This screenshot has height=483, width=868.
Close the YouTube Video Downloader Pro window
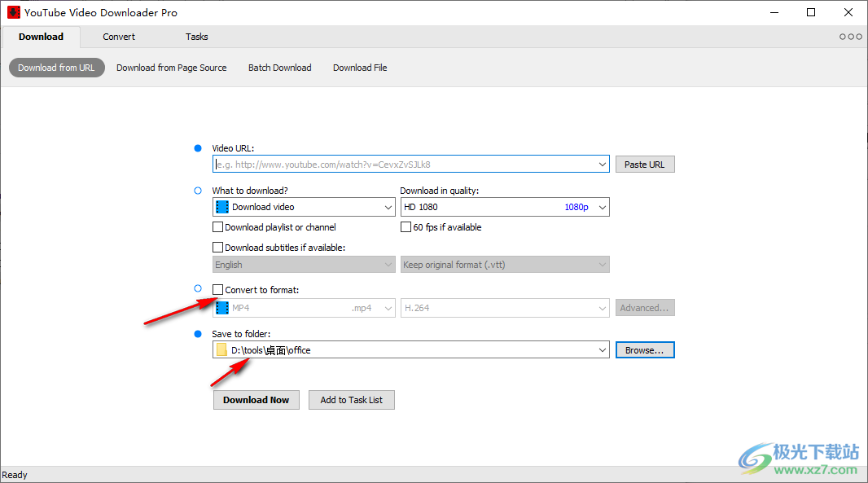(848, 12)
